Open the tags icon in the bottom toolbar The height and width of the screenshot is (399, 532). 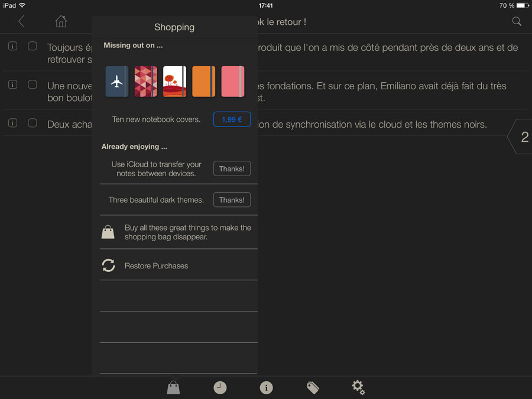pyautogui.click(x=313, y=387)
